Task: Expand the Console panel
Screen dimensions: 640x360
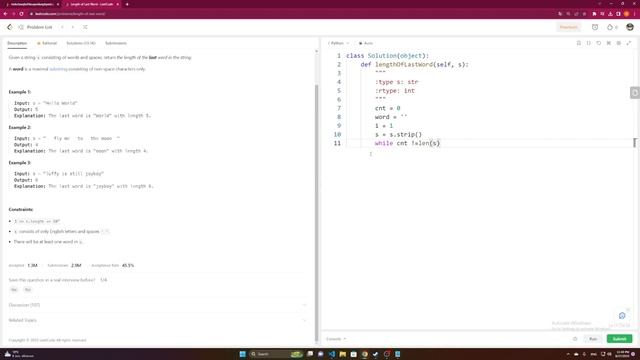Action: point(336,339)
